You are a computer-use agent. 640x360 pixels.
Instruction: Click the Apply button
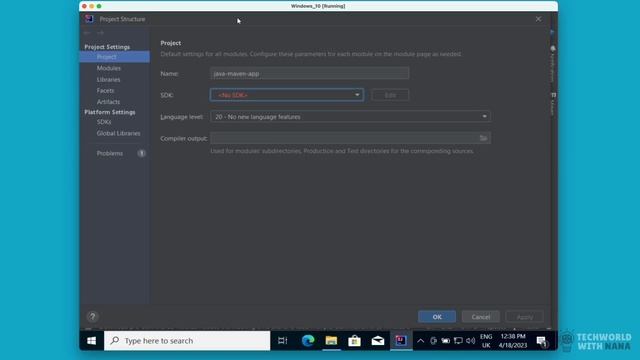[x=524, y=317]
